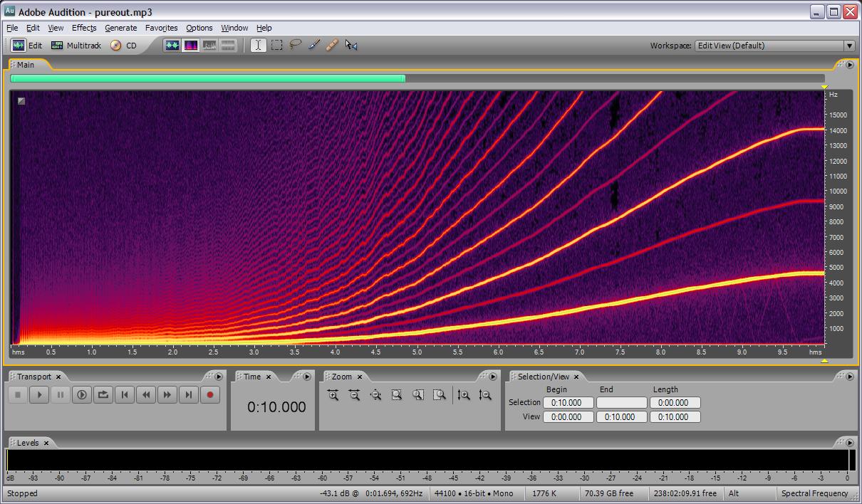
Task: Click the Selection Length field
Action: coord(675,403)
